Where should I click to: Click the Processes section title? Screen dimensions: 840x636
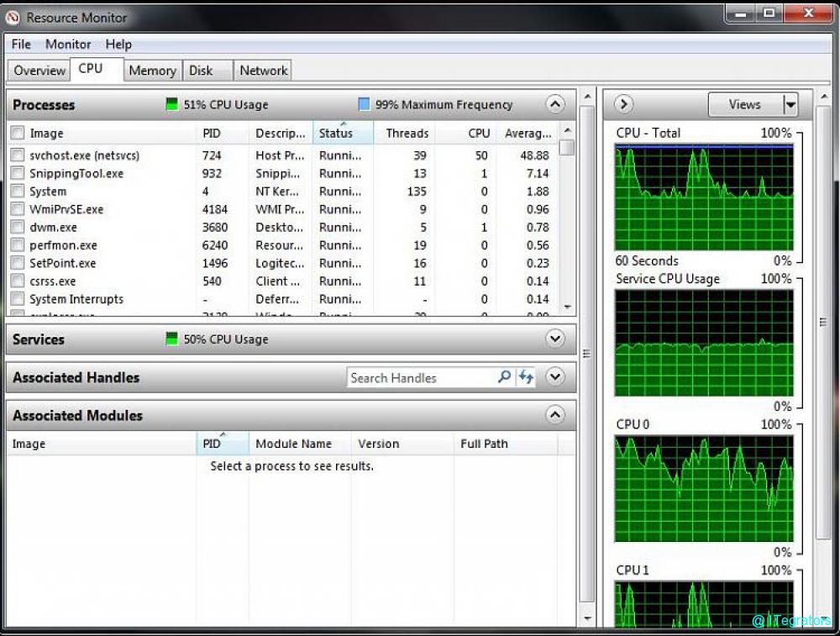[x=44, y=104]
